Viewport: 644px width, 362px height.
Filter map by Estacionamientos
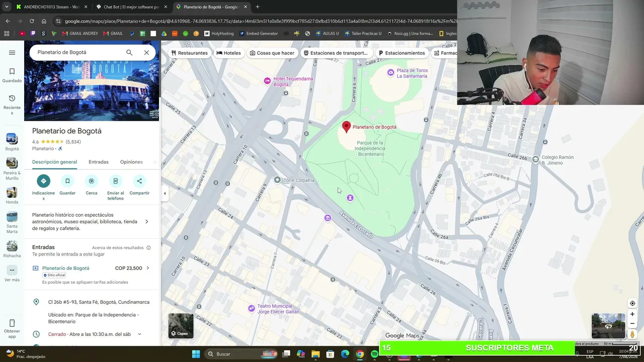[402, 53]
